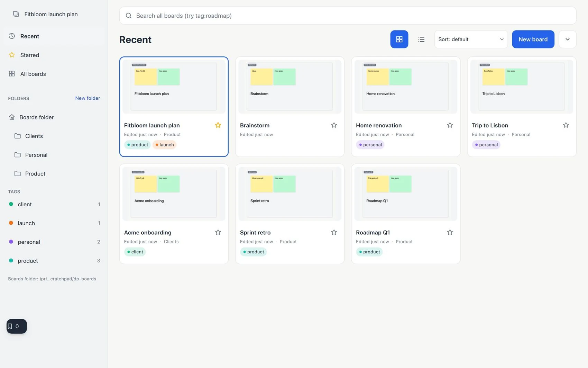Click the search all boards field
This screenshot has width=588, height=368.
[x=348, y=16]
